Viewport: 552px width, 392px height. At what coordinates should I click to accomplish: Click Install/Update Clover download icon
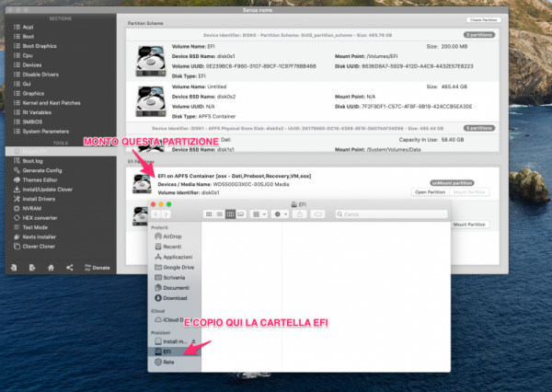pyautogui.click(x=17, y=190)
